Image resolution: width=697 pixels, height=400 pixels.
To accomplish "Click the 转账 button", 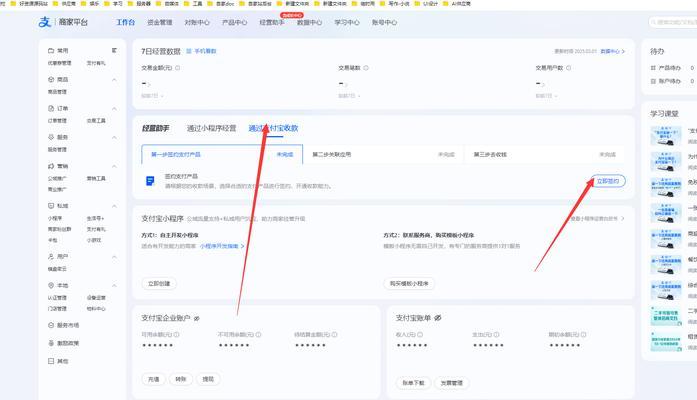I will [180, 379].
